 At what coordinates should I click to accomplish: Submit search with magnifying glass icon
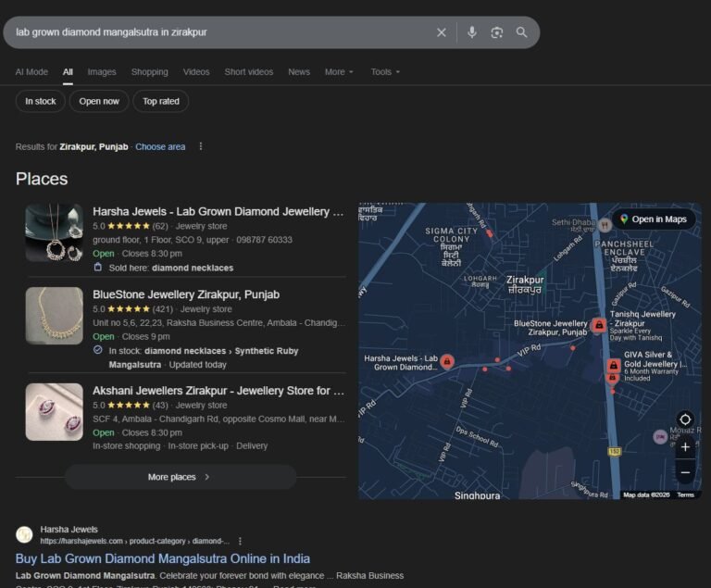point(521,32)
